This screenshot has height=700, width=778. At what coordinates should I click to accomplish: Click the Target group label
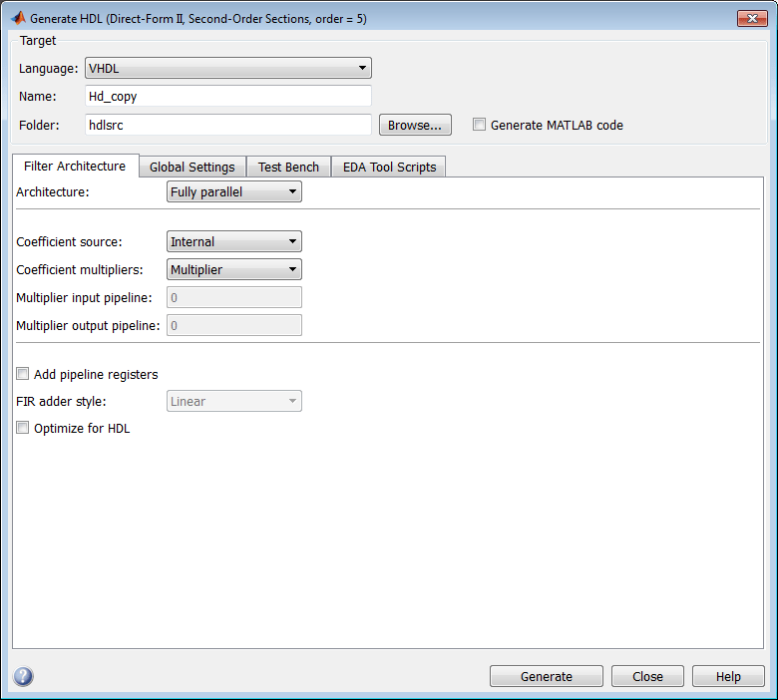click(38, 41)
